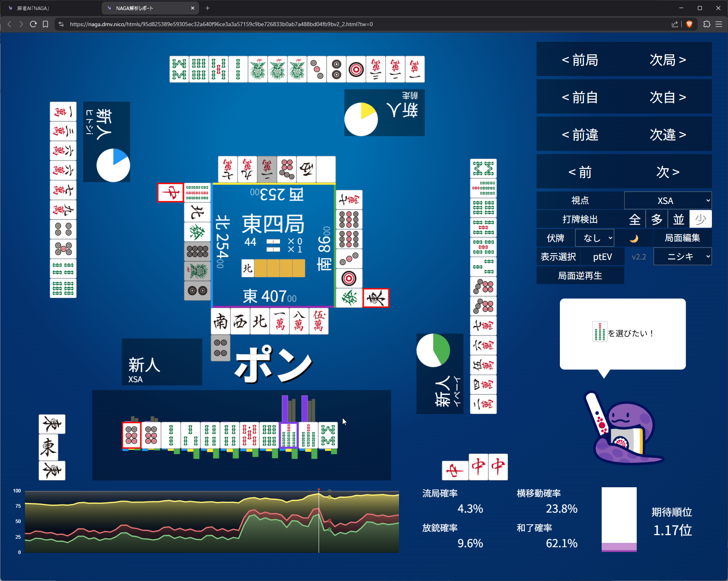Open the browser hamburger menu icon
The height and width of the screenshot is (581, 728).
(719, 24)
